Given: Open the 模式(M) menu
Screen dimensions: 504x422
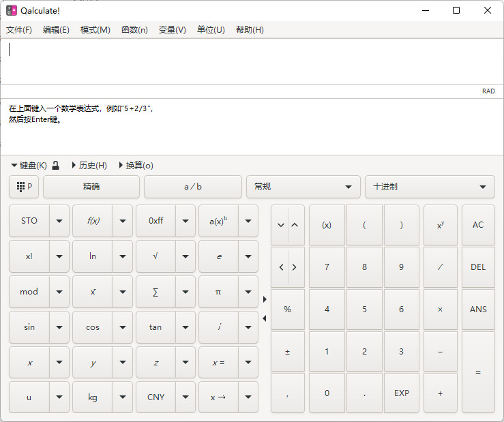Looking at the screenshot, I should pyautogui.click(x=95, y=30).
